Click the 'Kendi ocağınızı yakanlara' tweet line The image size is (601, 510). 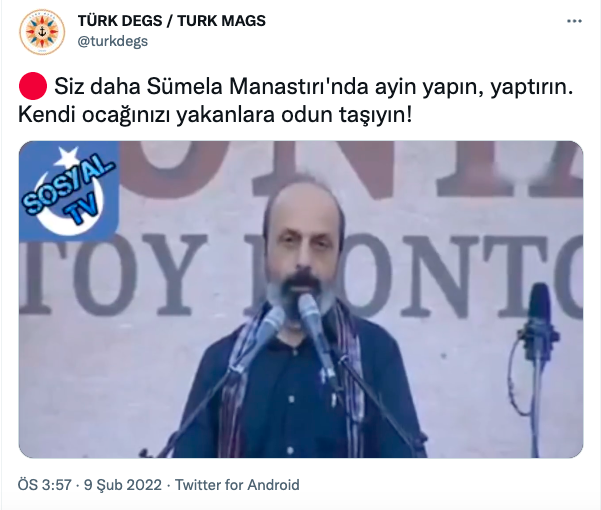[146, 115]
